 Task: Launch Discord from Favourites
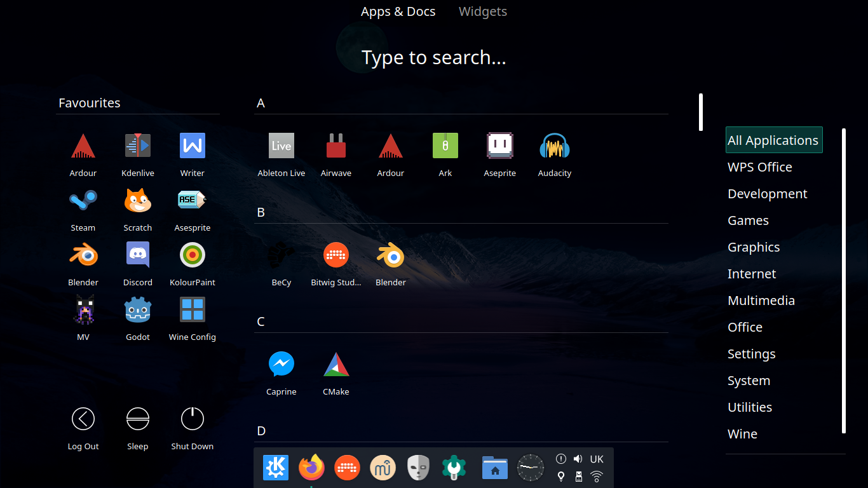(138, 264)
